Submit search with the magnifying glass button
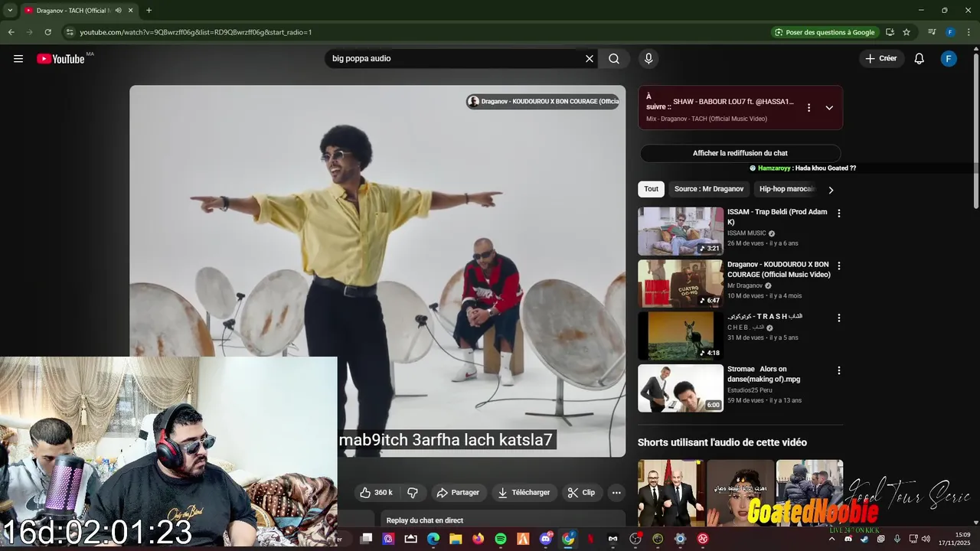Viewport: 980px width, 551px height. tap(614, 59)
